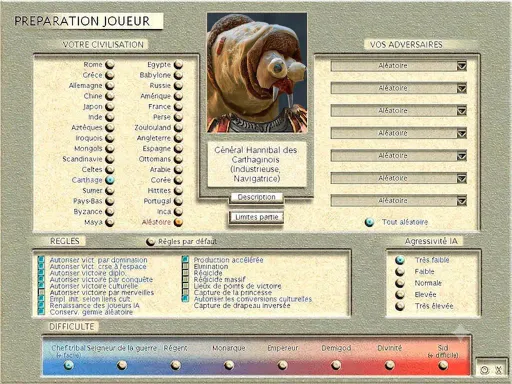The width and height of the screenshot is (512, 384).
Task: Set difficulty to Empereur
Action: pyautogui.click(x=283, y=365)
